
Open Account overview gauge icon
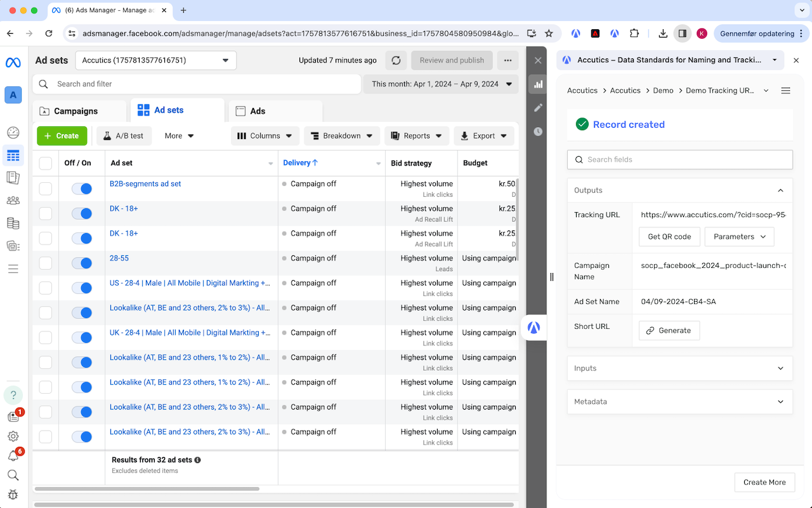[x=13, y=133]
